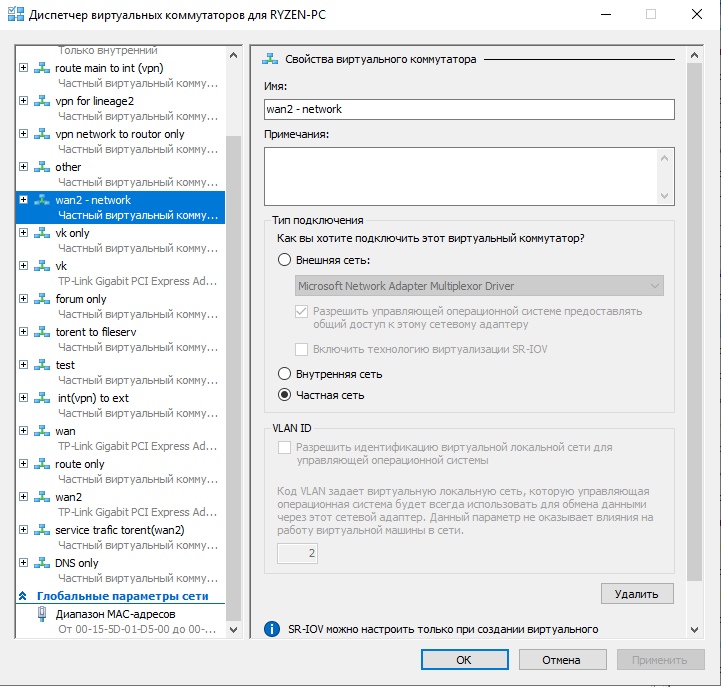This screenshot has height=687, width=721.
Task: Select the 'route only' switch
Action: click(x=80, y=464)
